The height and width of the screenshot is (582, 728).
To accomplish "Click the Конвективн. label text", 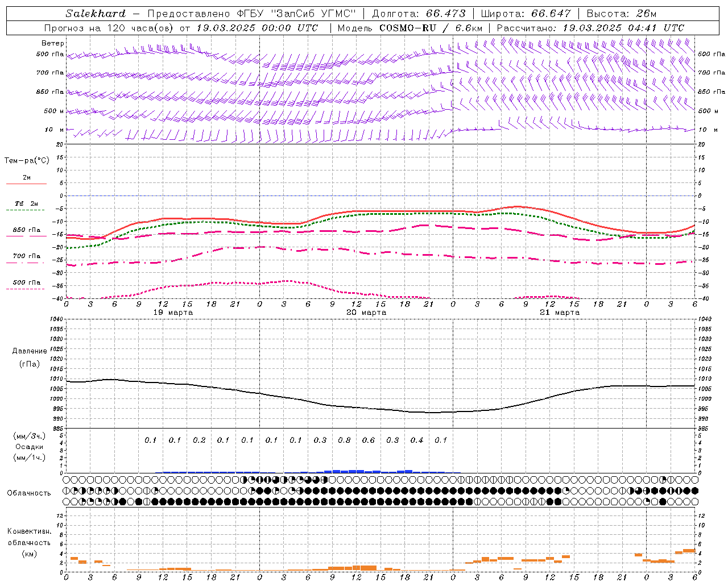I will 29,531.
